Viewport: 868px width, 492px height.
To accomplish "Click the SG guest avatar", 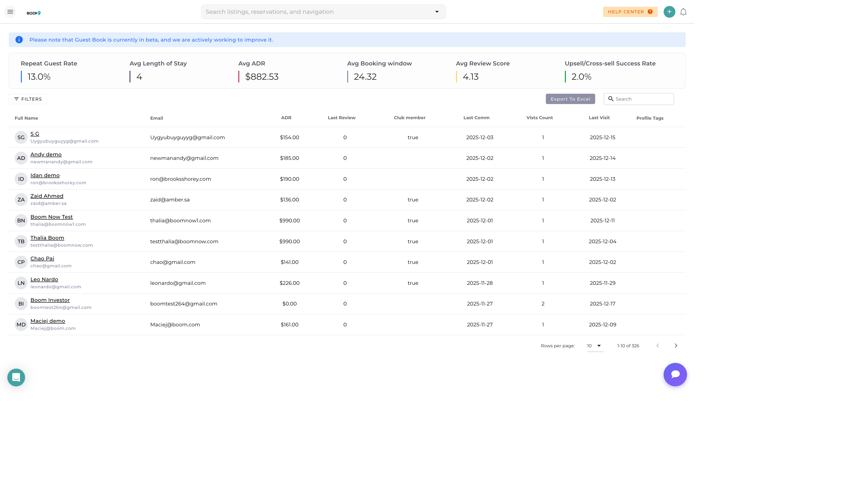I will pos(21,137).
